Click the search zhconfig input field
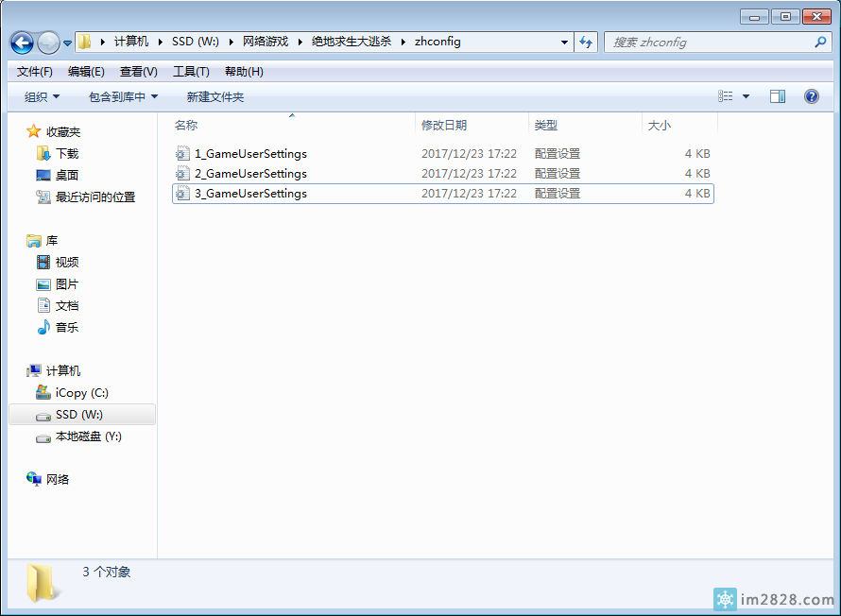The width and height of the screenshot is (841, 616). click(x=709, y=43)
